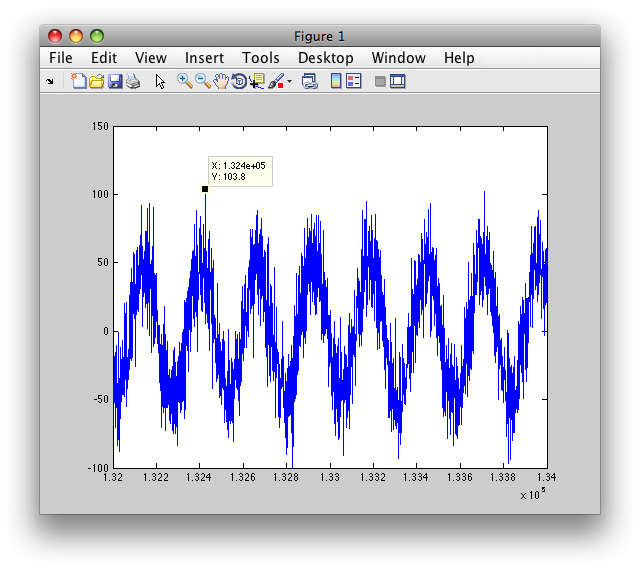Image resolution: width=640 pixels, height=569 pixels.
Task: Open the brush color dropdown arrow
Action: 289,81
